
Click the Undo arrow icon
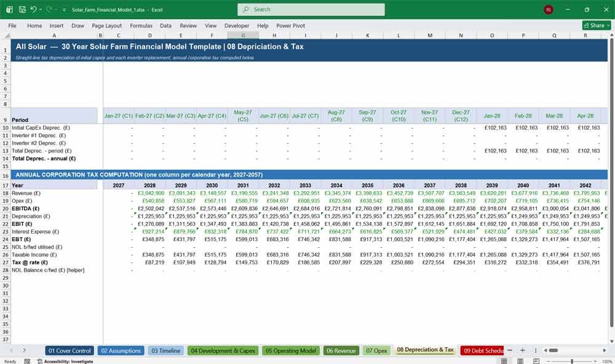pyautogui.click(x=33, y=9)
